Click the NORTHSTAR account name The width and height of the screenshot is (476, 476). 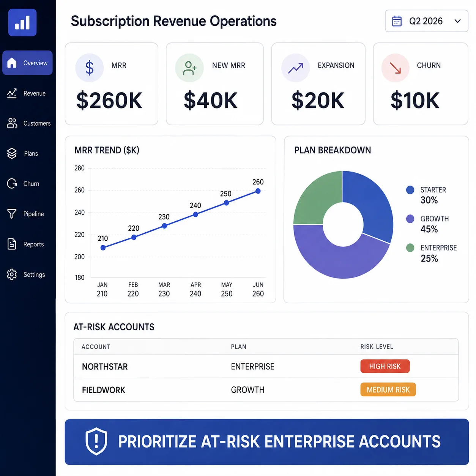pos(105,367)
